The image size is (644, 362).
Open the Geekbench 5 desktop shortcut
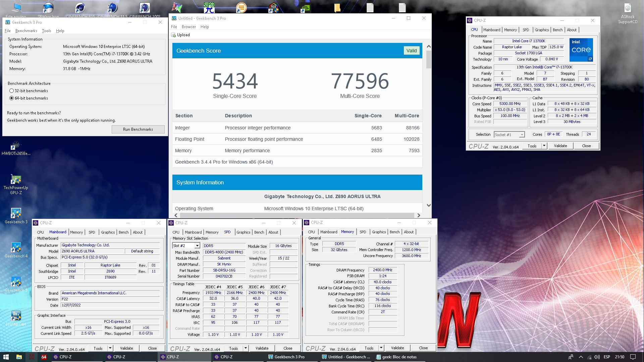[16, 284]
